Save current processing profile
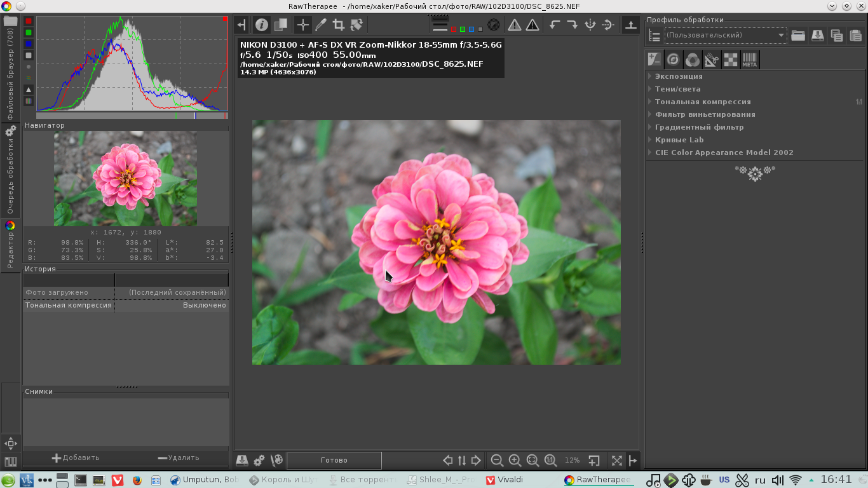This screenshot has height=488, width=868. tap(818, 35)
